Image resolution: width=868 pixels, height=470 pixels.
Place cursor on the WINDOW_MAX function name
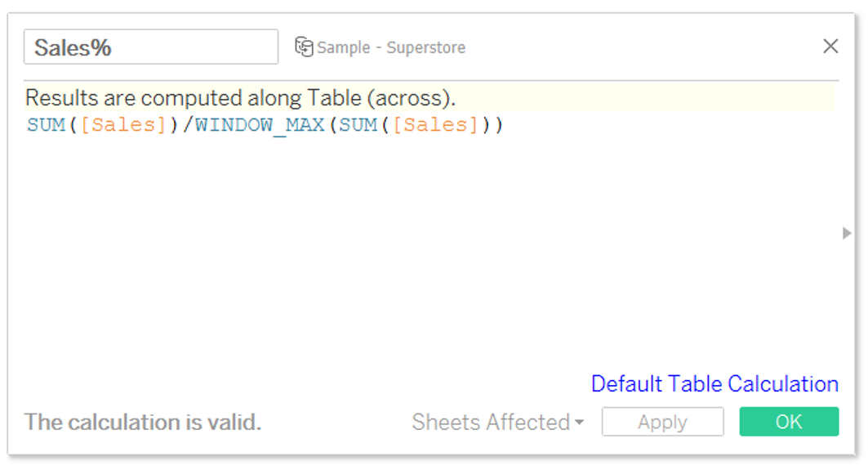(x=260, y=125)
